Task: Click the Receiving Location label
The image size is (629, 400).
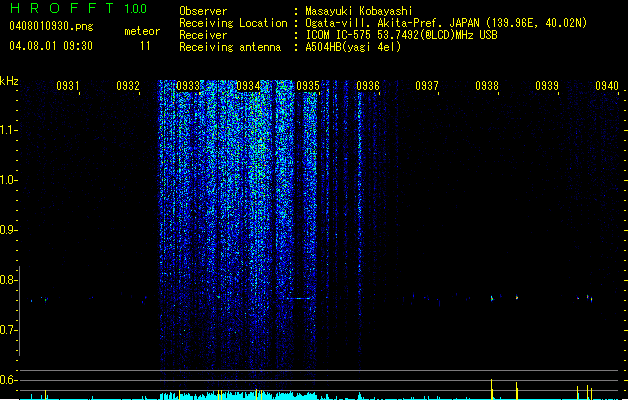Action: pyautogui.click(x=233, y=23)
